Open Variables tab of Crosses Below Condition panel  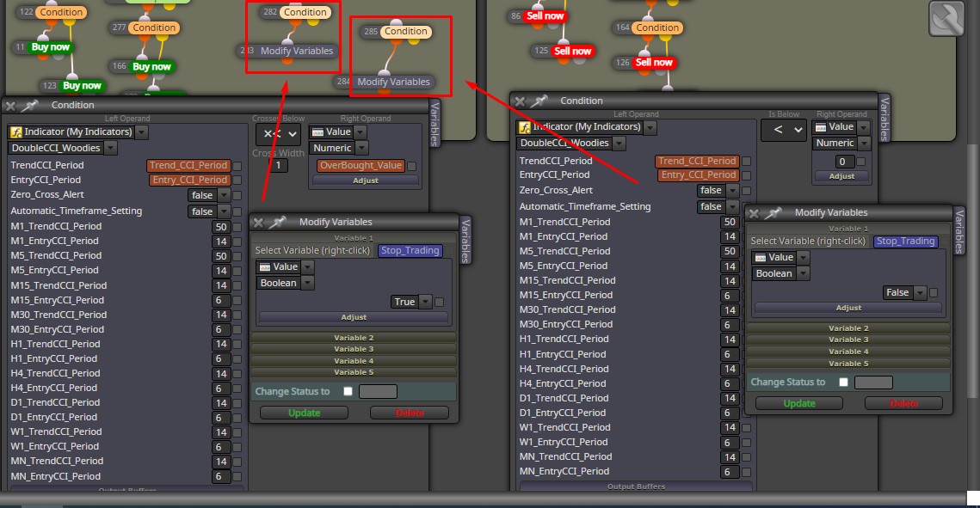[x=435, y=124]
